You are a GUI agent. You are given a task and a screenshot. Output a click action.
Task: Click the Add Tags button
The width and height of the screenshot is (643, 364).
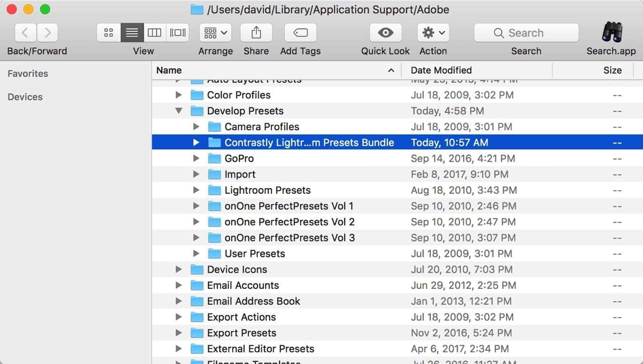pos(301,33)
